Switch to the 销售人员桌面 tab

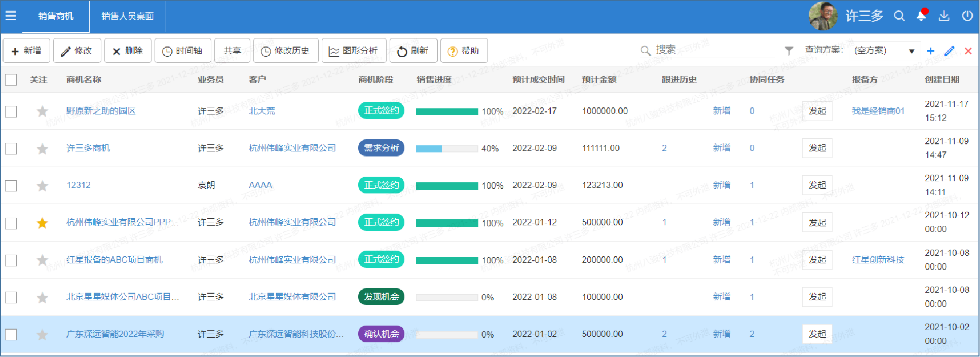pyautogui.click(x=127, y=16)
